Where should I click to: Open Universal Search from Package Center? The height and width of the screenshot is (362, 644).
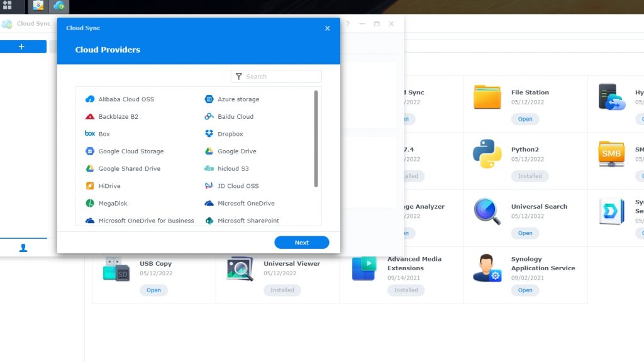[525, 233]
